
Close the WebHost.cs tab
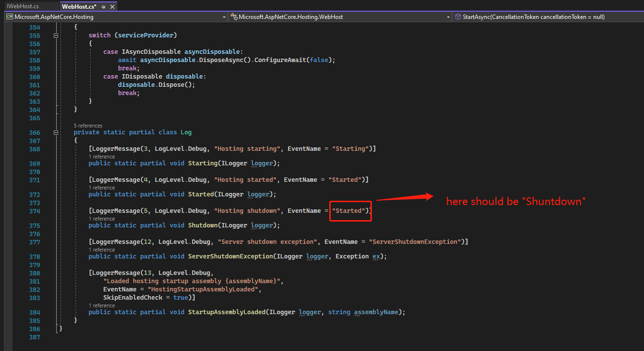pyautogui.click(x=112, y=7)
